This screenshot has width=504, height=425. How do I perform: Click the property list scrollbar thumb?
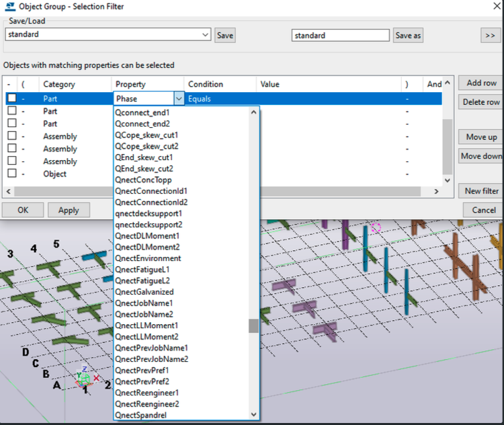coord(253,326)
